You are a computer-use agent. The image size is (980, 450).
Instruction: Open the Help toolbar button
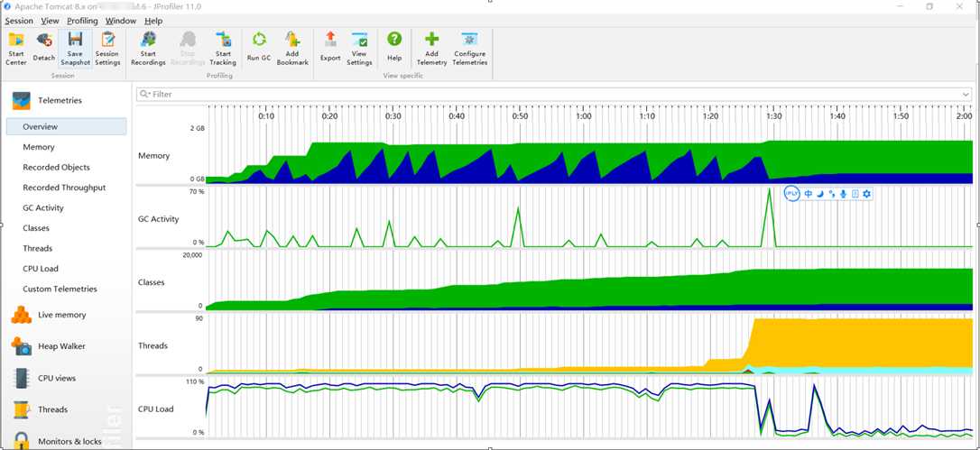[x=393, y=49]
